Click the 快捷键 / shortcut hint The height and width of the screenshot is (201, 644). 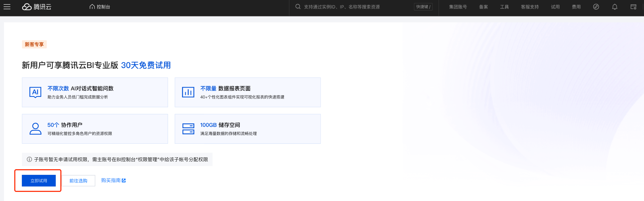click(x=423, y=7)
